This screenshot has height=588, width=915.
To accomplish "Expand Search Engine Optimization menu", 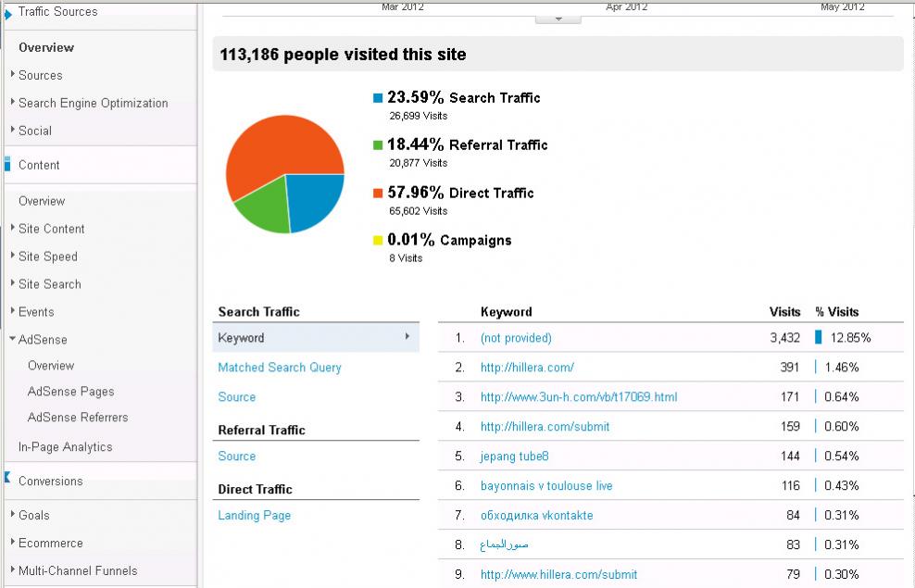I will [x=13, y=103].
